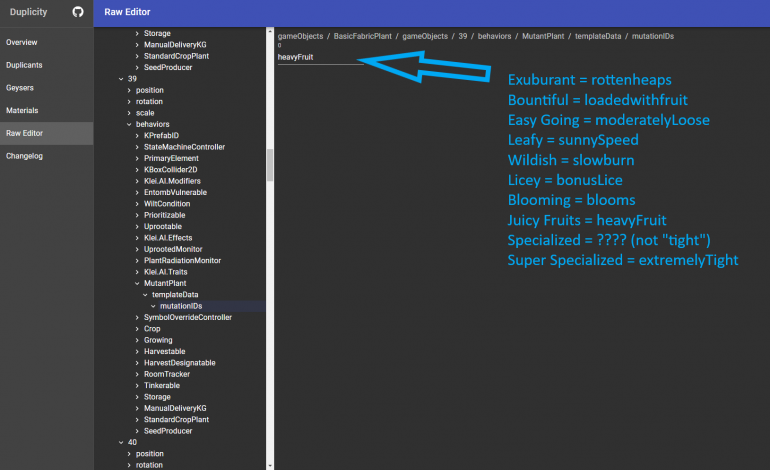Collapse the templateData chevron
This screenshot has width=770, height=470.
144,294
